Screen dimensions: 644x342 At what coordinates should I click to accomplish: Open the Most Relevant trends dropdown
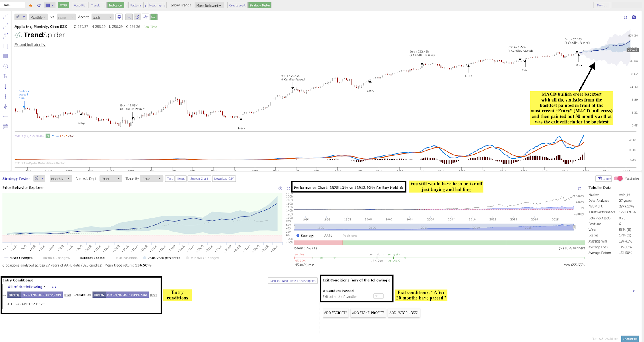pyautogui.click(x=208, y=5)
